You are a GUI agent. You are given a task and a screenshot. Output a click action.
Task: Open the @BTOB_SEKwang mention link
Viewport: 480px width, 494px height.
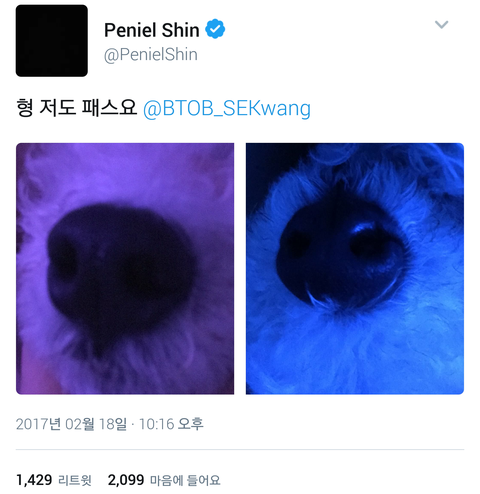point(227,108)
